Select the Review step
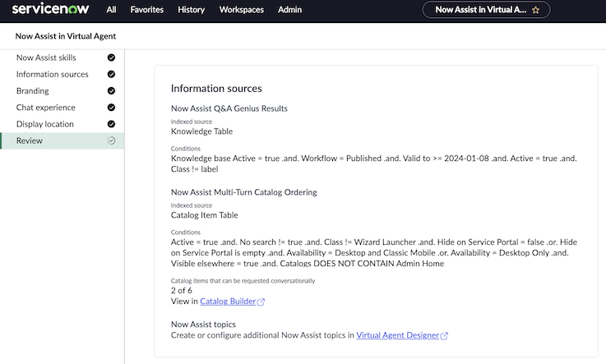The height and width of the screenshot is (364, 606). (x=62, y=141)
